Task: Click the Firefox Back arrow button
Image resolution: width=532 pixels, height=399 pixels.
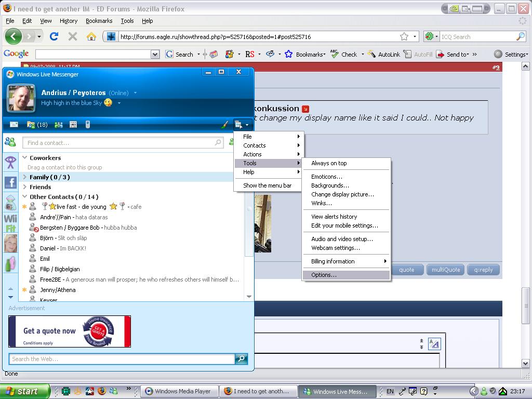Action: tap(13, 36)
